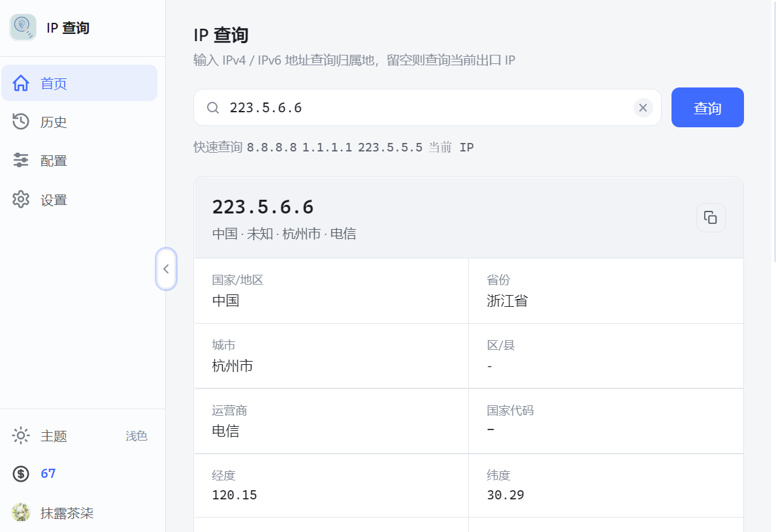The width and height of the screenshot is (776, 532).
Task: Open the 67 credits balance
Action: pos(48,474)
